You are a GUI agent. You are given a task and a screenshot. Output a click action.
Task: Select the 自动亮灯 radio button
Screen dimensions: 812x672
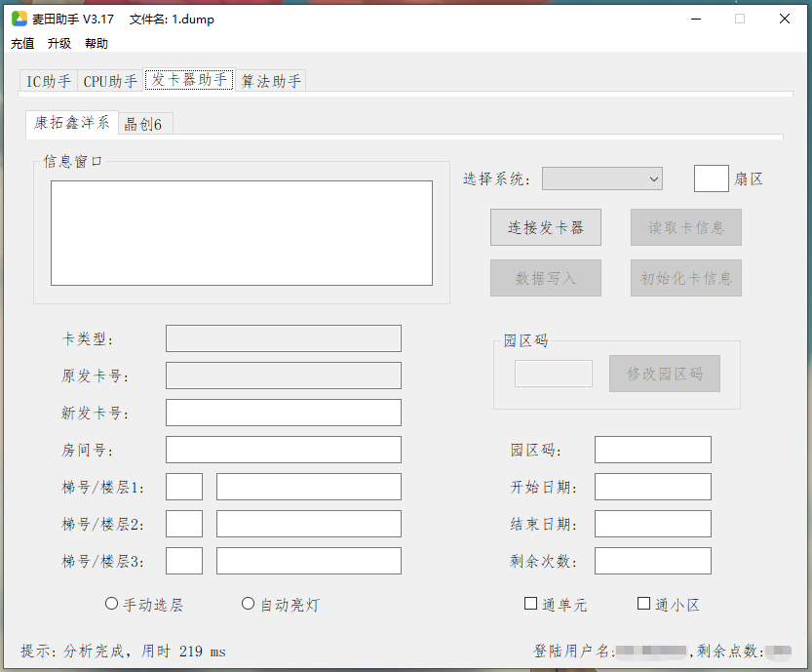pos(248,603)
